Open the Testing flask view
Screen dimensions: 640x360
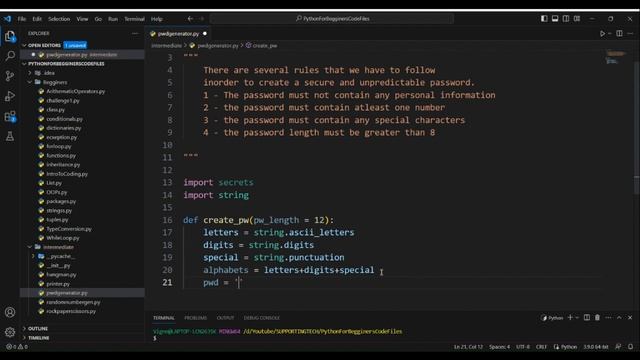(x=10, y=136)
